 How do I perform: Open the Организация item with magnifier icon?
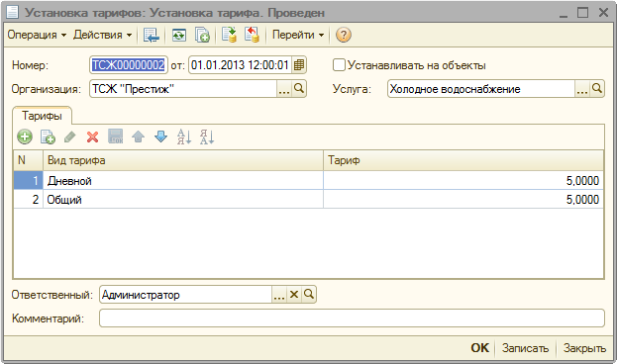pyautogui.click(x=299, y=89)
